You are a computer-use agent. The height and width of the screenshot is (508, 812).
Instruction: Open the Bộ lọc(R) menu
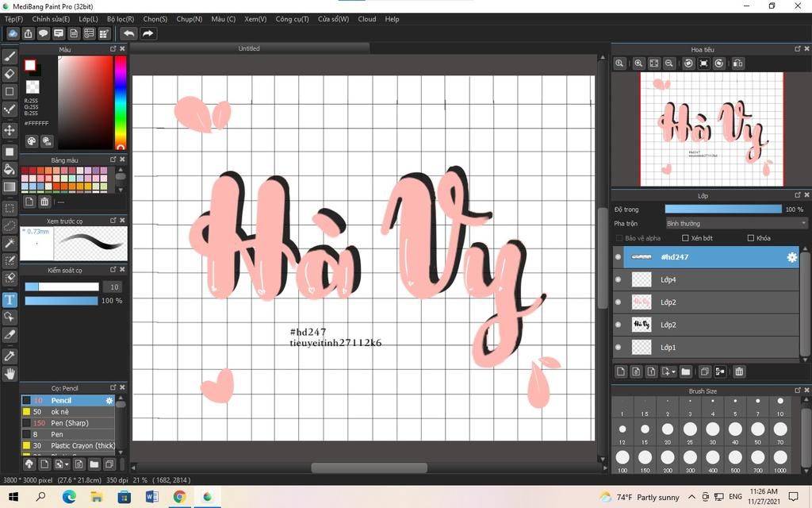click(121, 19)
